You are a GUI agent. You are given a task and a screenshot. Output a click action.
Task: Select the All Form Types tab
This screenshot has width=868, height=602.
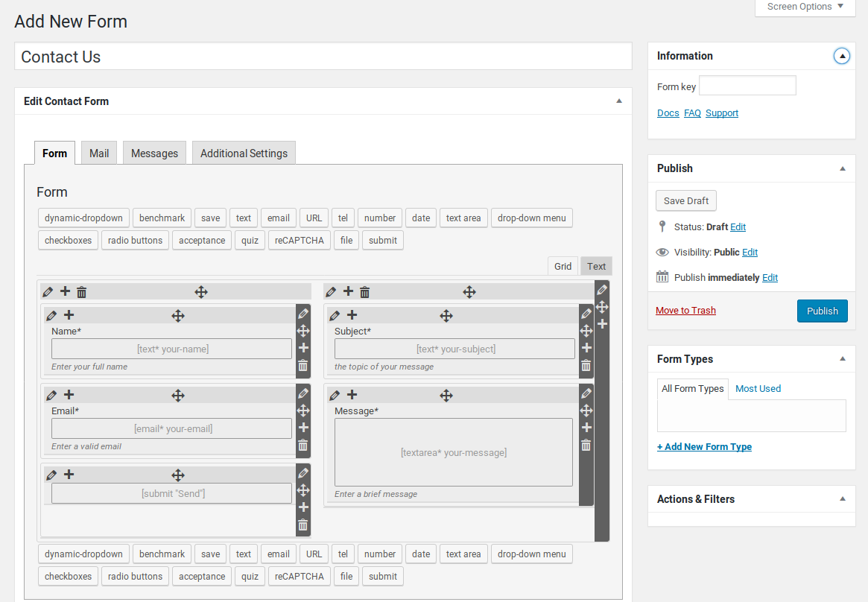[692, 388]
